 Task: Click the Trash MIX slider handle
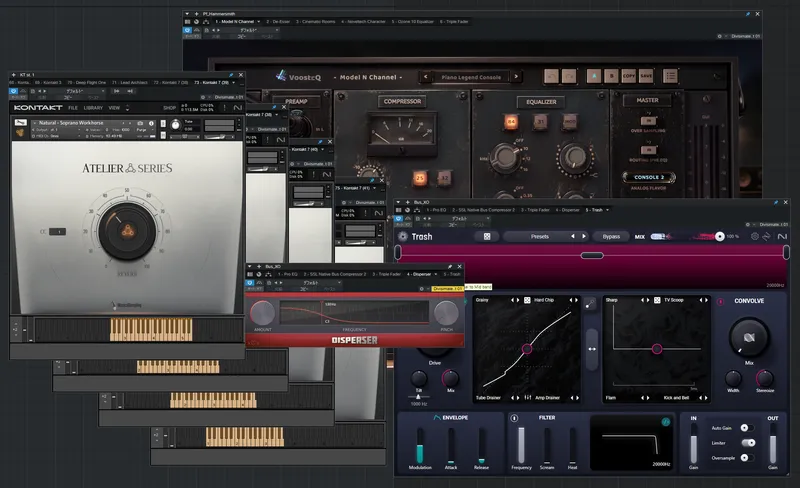click(x=719, y=236)
